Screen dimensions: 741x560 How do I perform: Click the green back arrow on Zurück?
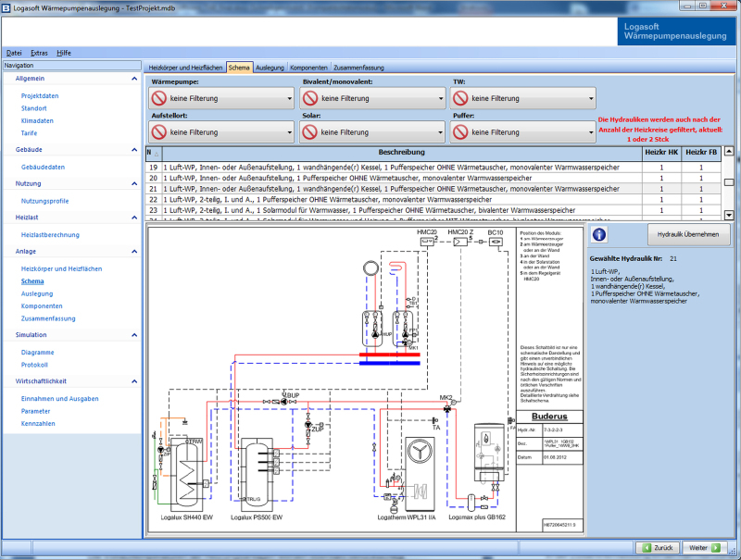(x=647, y=548)
